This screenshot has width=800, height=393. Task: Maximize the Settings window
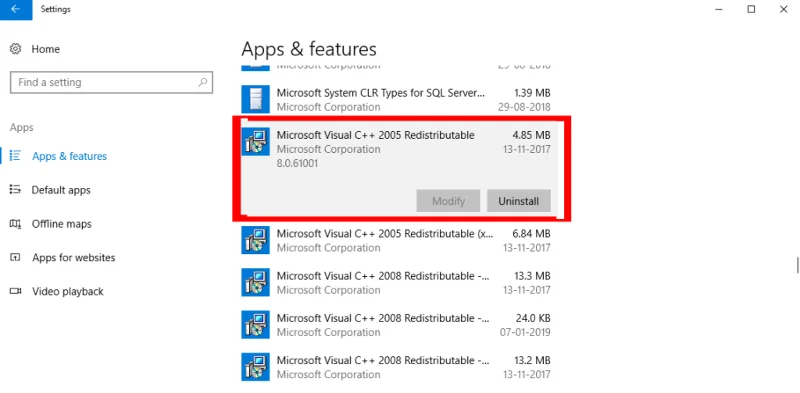click(751, 9)
